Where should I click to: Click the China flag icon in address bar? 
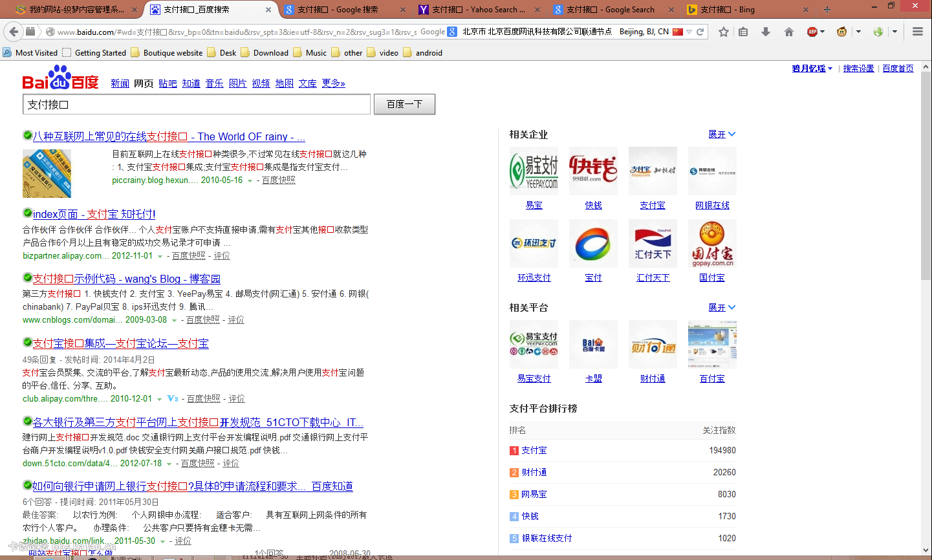(x=678, y=32)
